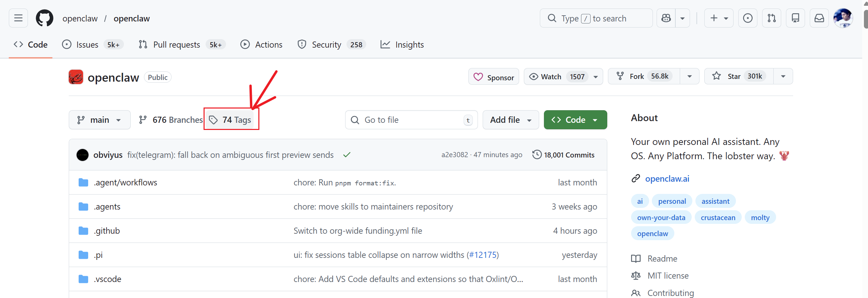Select the openclaw topic tag

653,233
